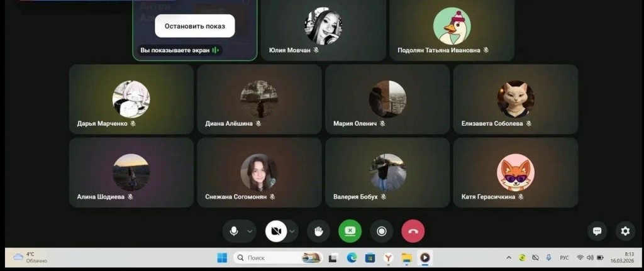This screenshot has height=271, width=644.
Task: Open call settings gear icon
Action: (x=625, y=231)
